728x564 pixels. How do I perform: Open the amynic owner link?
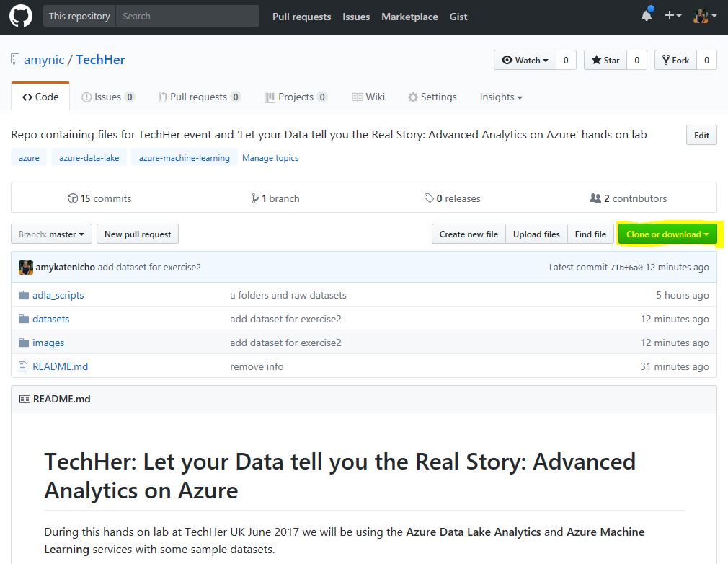coord(44,60)
